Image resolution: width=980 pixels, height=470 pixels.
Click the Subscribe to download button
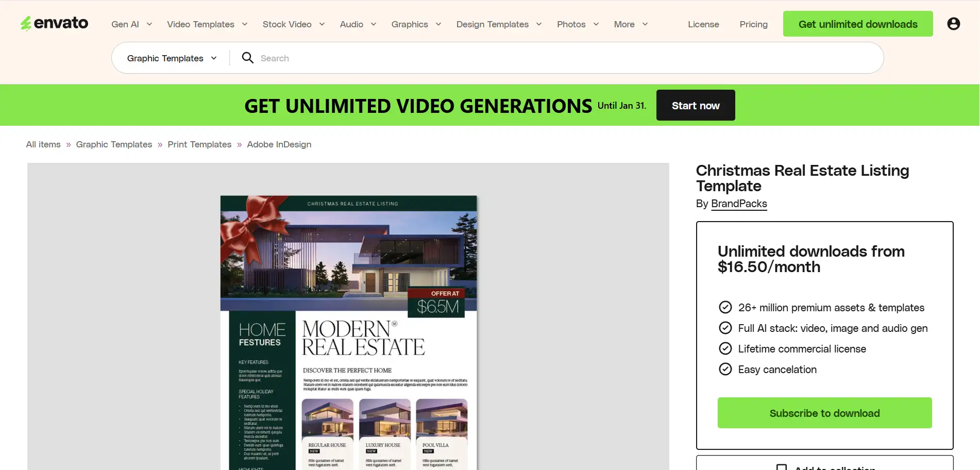pos(824,413)
